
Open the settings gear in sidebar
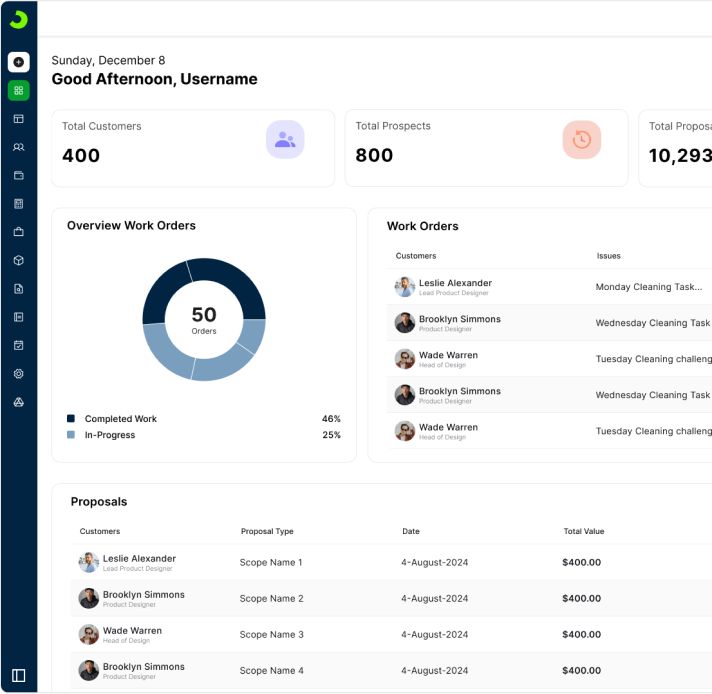[18, 374]
